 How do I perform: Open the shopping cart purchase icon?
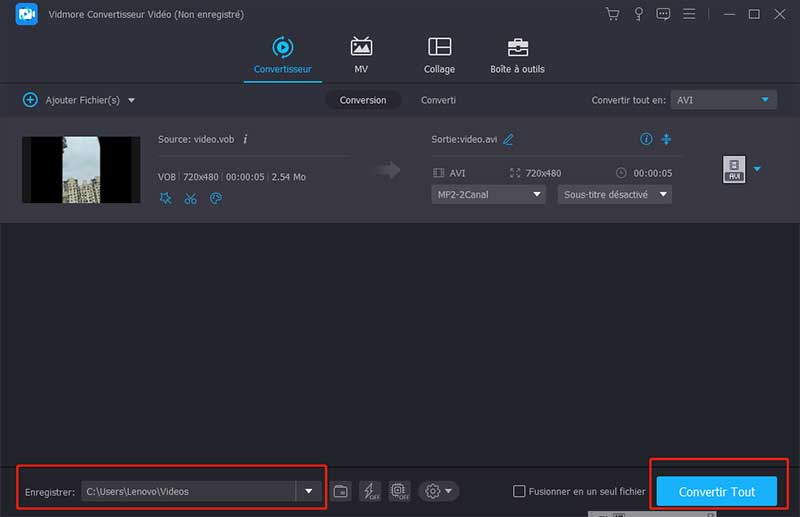(613, 14)
